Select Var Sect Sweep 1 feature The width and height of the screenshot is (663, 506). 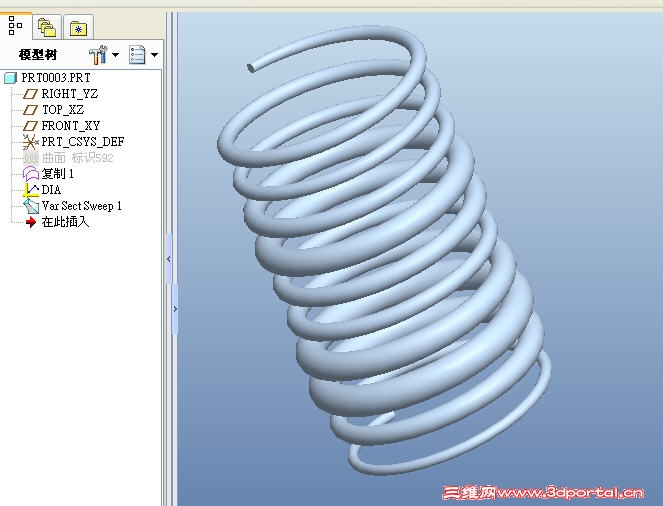[82, 206]
